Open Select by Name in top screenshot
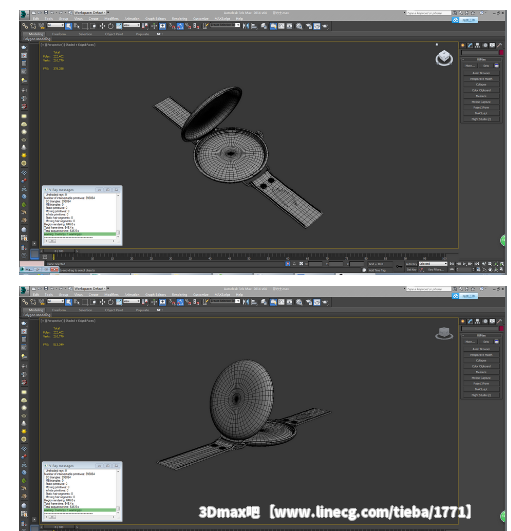Viewport: 511px width, 531px height. coord(77,26)
